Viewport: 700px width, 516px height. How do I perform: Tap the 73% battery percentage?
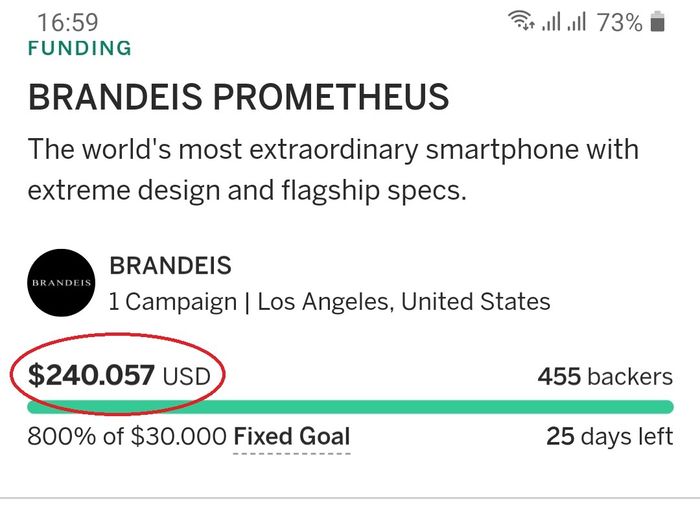click(619, 22)
